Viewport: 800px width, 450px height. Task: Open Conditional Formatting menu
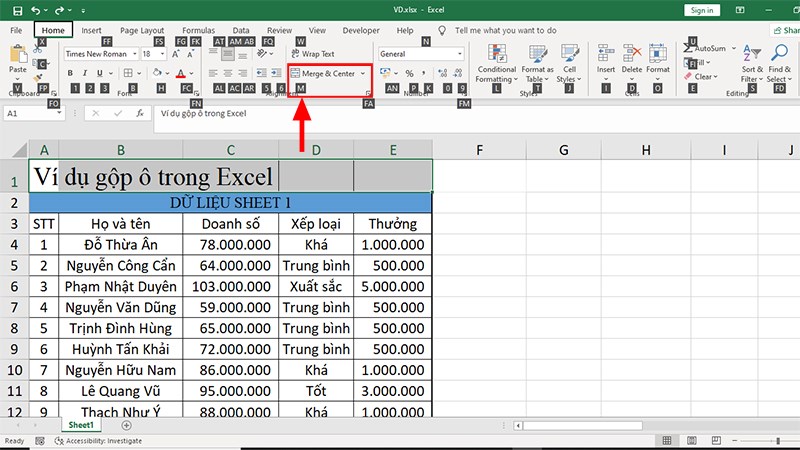coord(496,63)
